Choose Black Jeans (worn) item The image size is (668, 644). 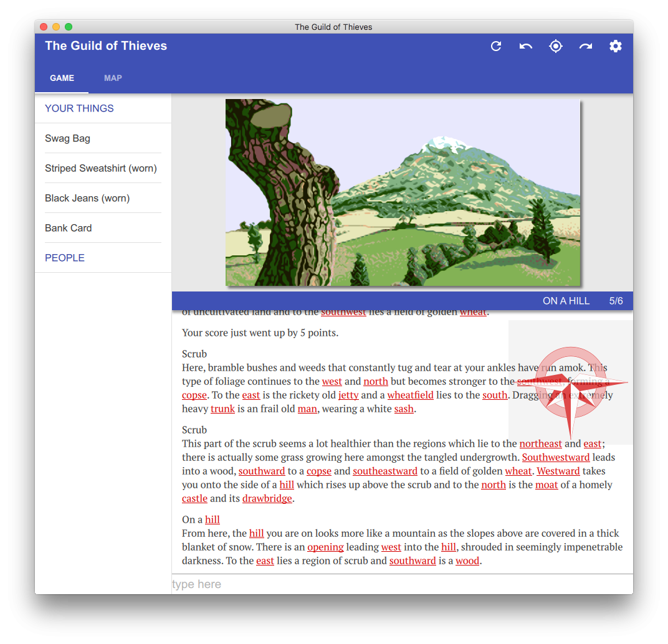coord(87,198)
